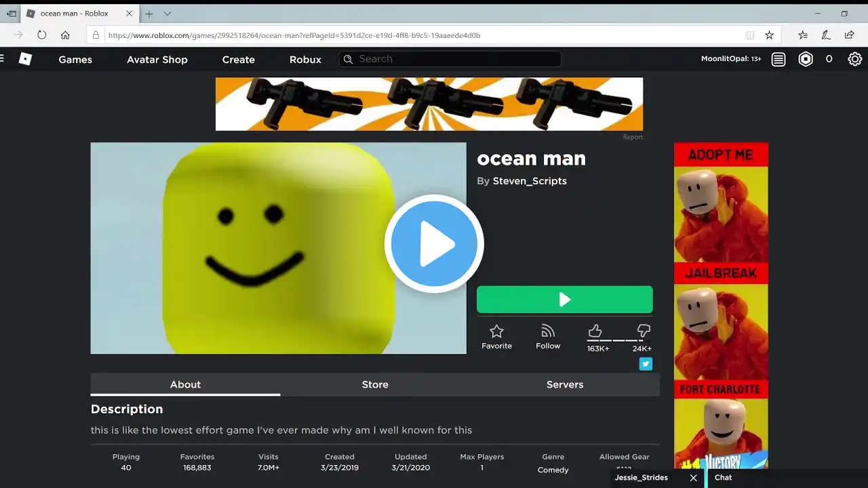Open the browser favorites hub

803,35
